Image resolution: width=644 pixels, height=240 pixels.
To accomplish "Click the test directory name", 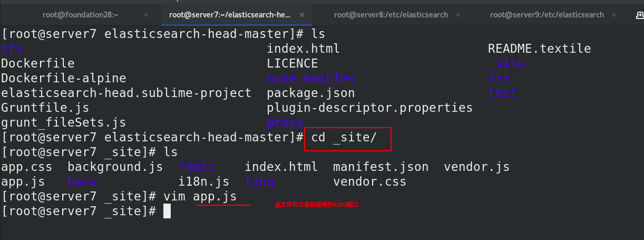I will 503,93.
